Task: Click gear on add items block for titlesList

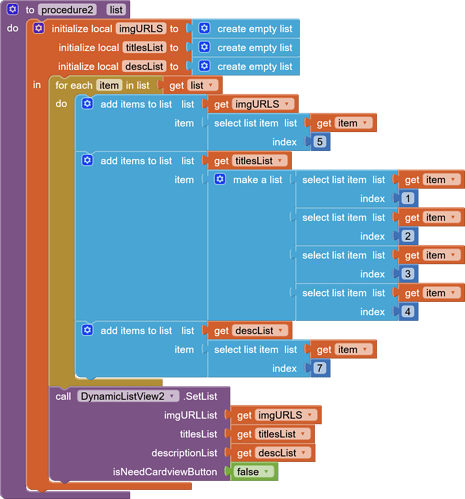Action: coord(87,160)
